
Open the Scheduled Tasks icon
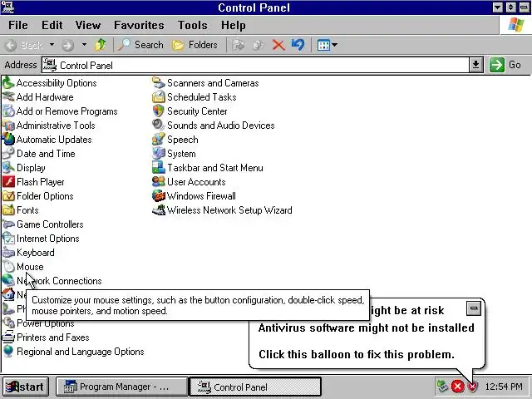click(x=159, y=97)
